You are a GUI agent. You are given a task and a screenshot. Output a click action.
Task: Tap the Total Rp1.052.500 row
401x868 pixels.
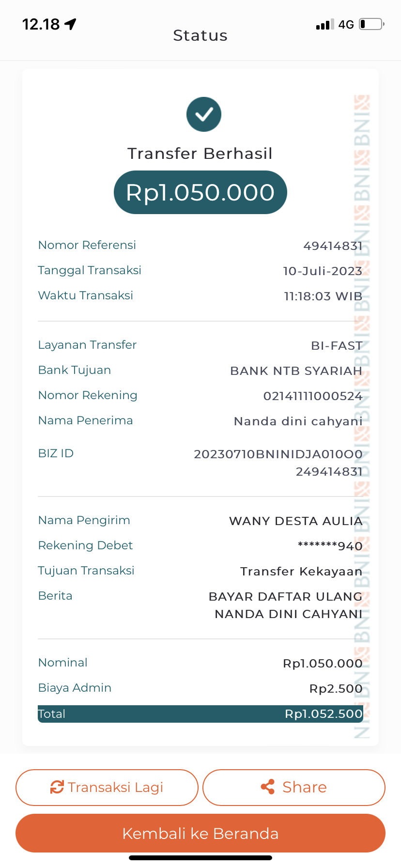200,714
